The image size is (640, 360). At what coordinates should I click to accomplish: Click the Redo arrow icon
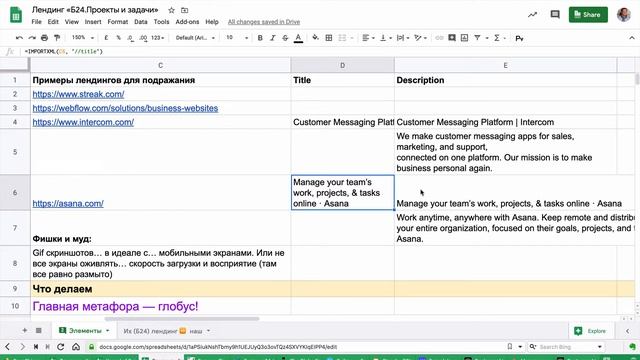[x=32, y=38]
